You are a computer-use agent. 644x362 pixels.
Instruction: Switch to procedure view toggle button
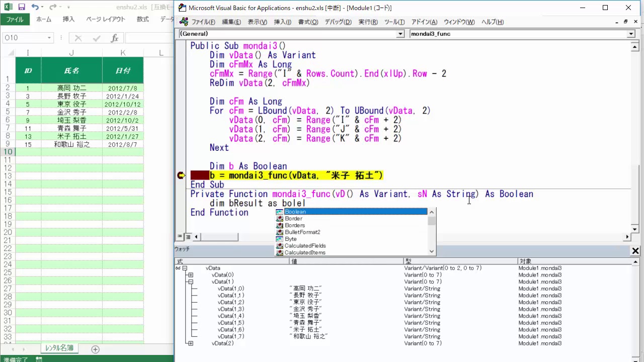pyautogui.click(x=180, y=237)
